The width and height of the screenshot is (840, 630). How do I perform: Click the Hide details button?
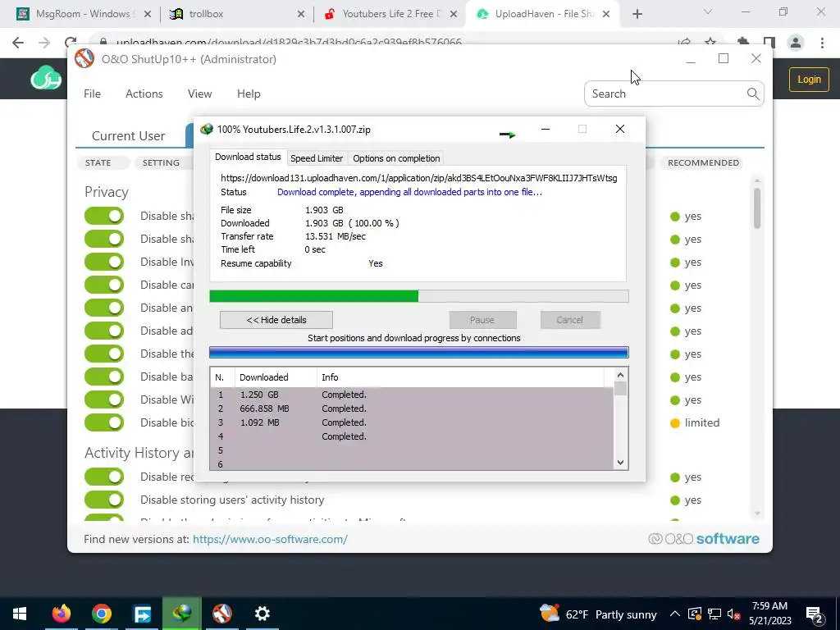[x=276, y=320]
